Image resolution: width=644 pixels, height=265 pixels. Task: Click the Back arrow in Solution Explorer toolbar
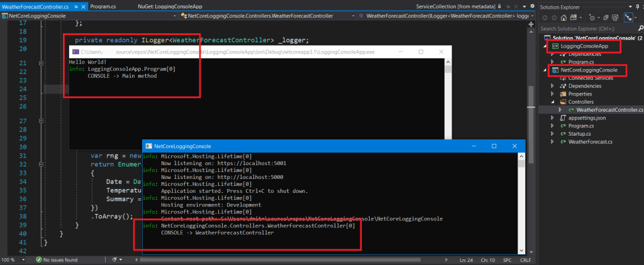pyautogui.click(x=546, y=18)
